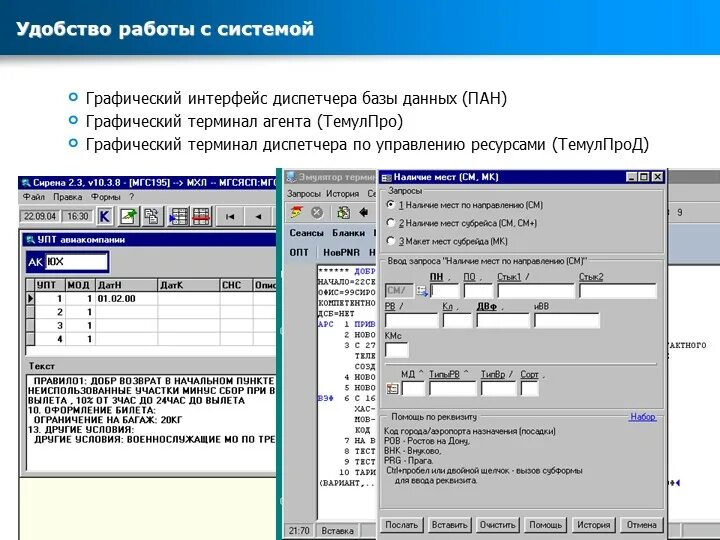Click the УПТ cell with value 3
The width and height of the screenshot is (720, 540).
[50, 326]
